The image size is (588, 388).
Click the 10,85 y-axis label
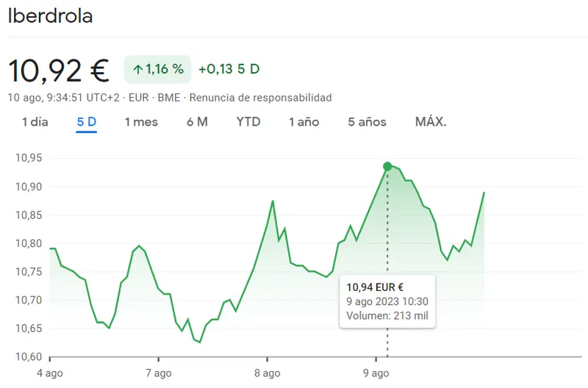[29, 215]
